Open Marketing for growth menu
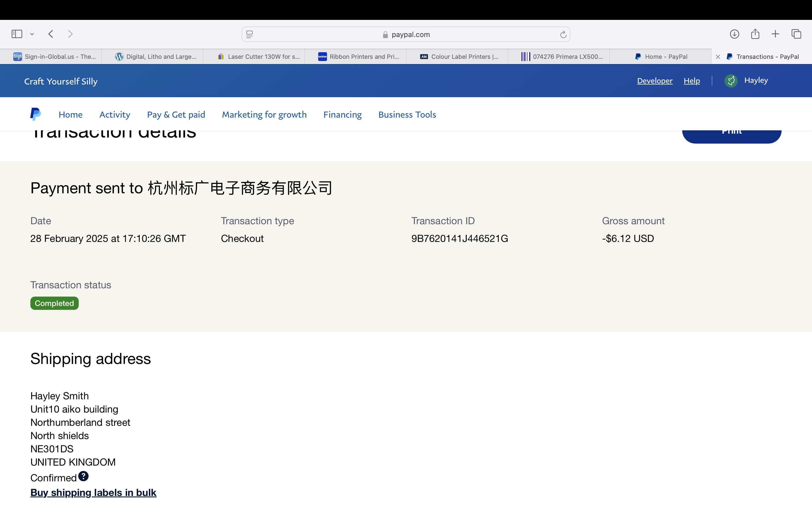 [x=264, y=115]
